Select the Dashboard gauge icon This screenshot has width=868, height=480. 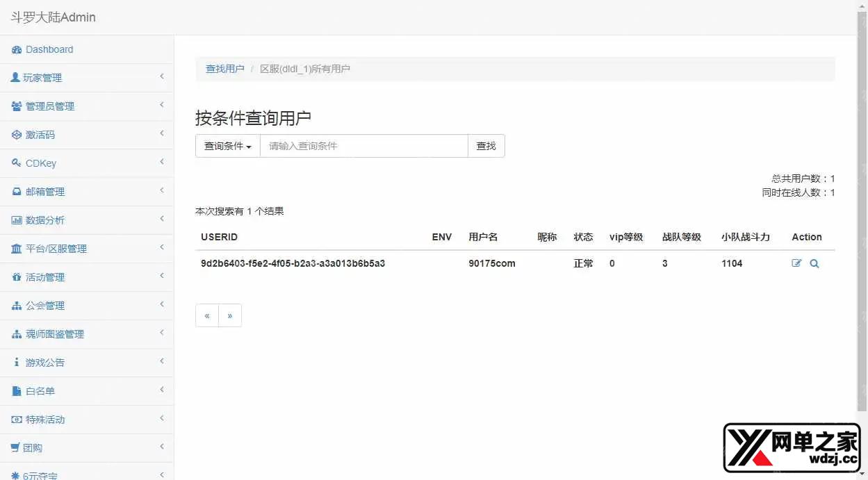(15, 49)
